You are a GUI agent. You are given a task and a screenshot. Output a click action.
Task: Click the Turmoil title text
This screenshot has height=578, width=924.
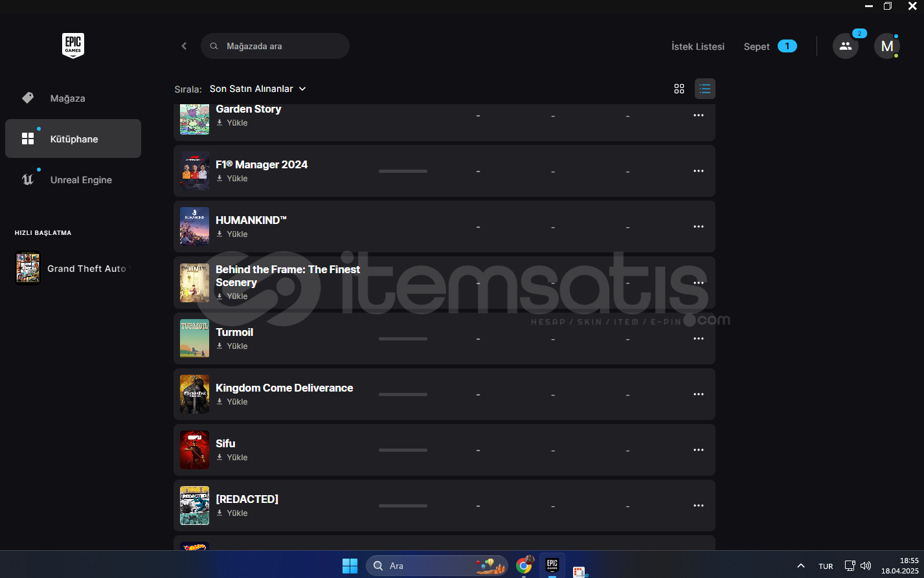tap(234, 332)
